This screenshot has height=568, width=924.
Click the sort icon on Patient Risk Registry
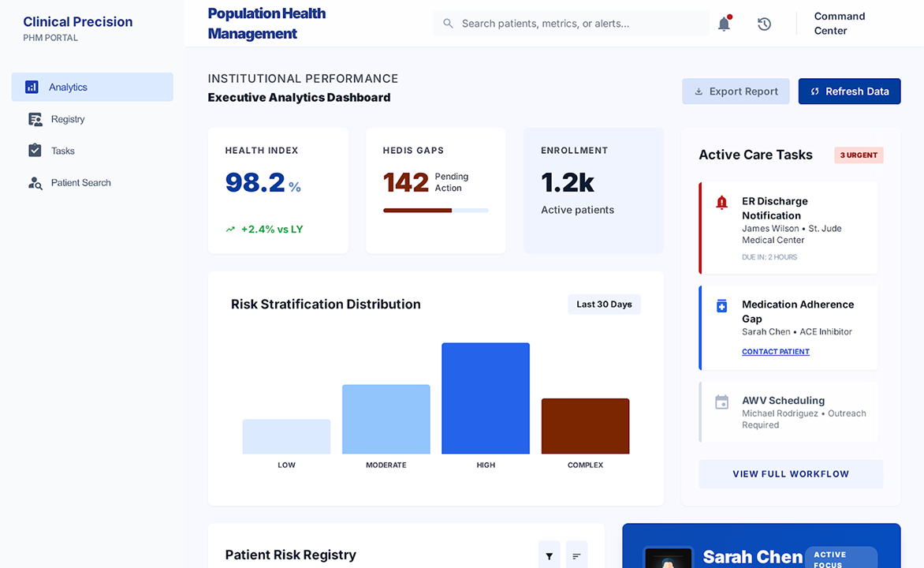[576, 555]
